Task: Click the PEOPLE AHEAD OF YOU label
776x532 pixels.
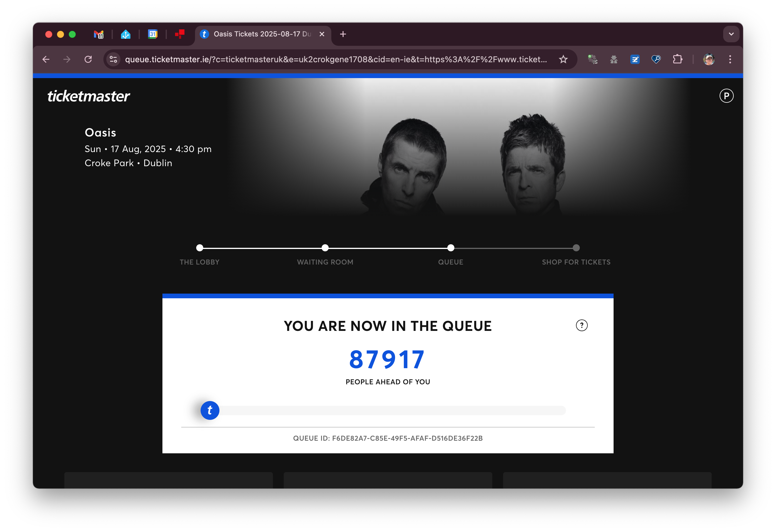Action: (388, 382)
